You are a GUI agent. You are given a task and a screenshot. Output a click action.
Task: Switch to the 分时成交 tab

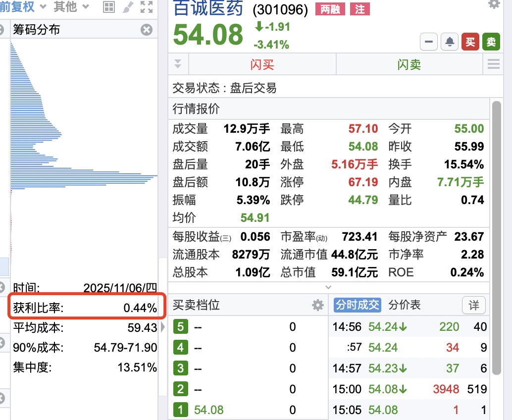click(x=357, y=305)
